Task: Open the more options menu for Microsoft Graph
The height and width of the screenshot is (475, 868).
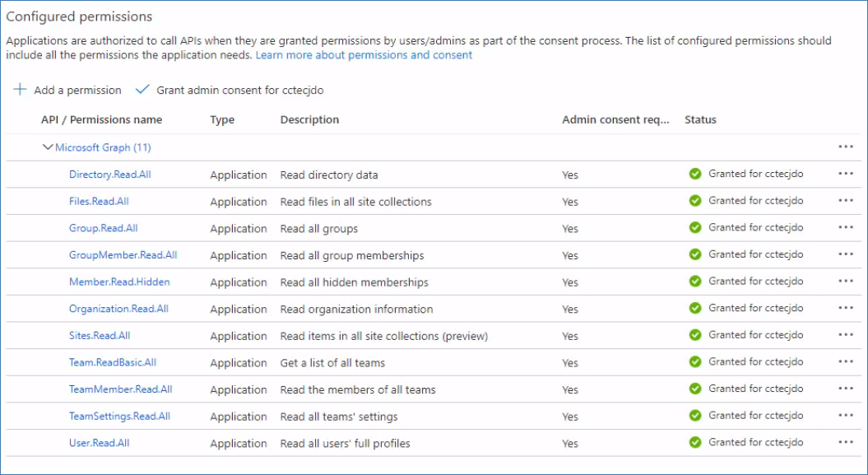Action: (x=845, y=147)
